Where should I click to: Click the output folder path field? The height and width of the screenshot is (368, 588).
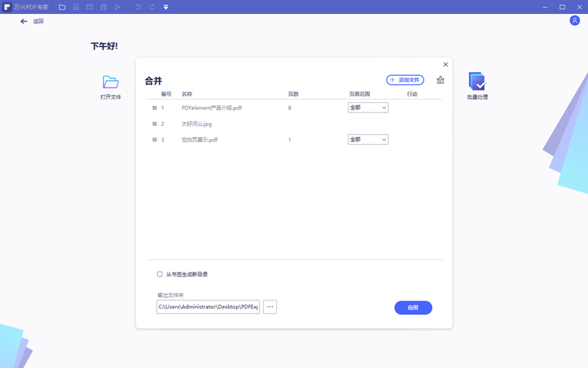(208, 306)
